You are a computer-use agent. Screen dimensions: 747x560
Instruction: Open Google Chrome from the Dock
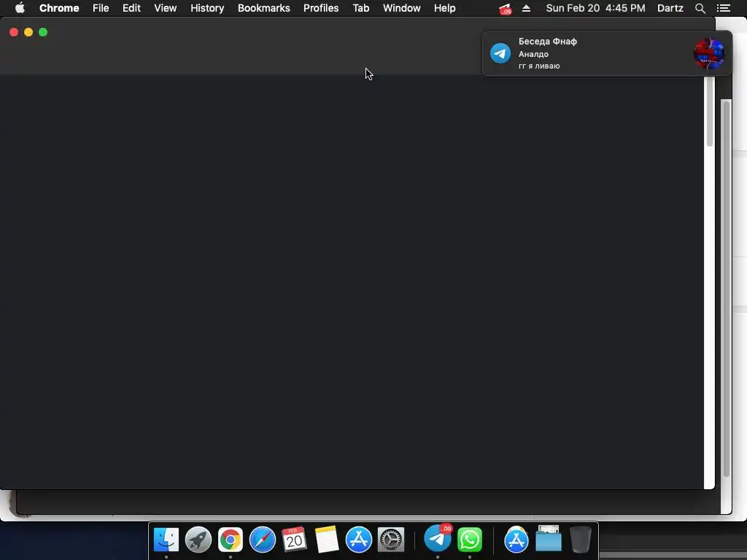230,540
